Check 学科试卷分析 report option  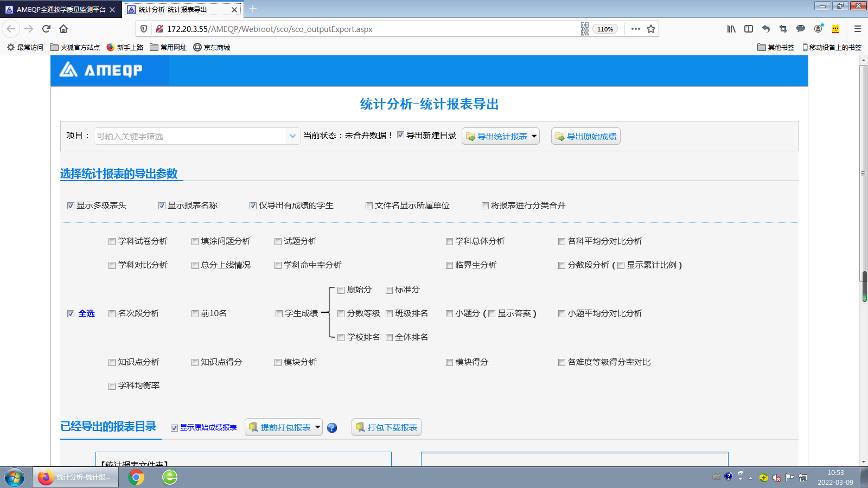tap(112, 241)
